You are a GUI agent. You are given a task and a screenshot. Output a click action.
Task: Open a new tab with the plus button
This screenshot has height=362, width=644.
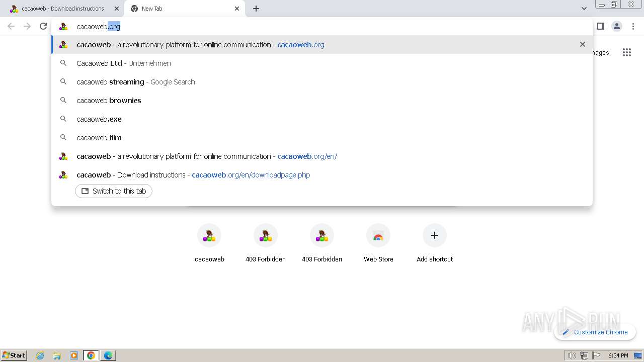[x=256, y=9]
